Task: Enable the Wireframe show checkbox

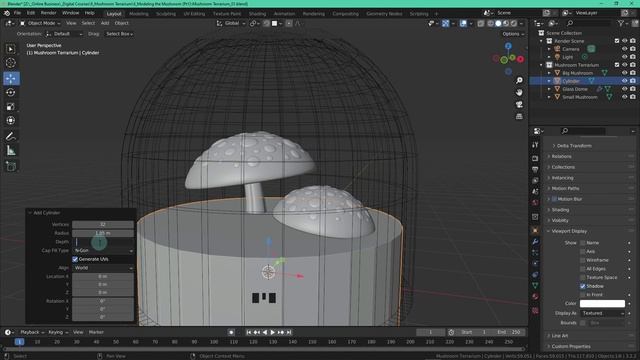Action: (582, 260)
